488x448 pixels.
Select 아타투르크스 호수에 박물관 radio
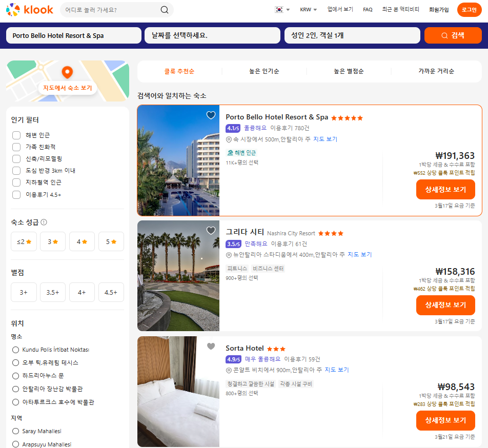point(15,402)
